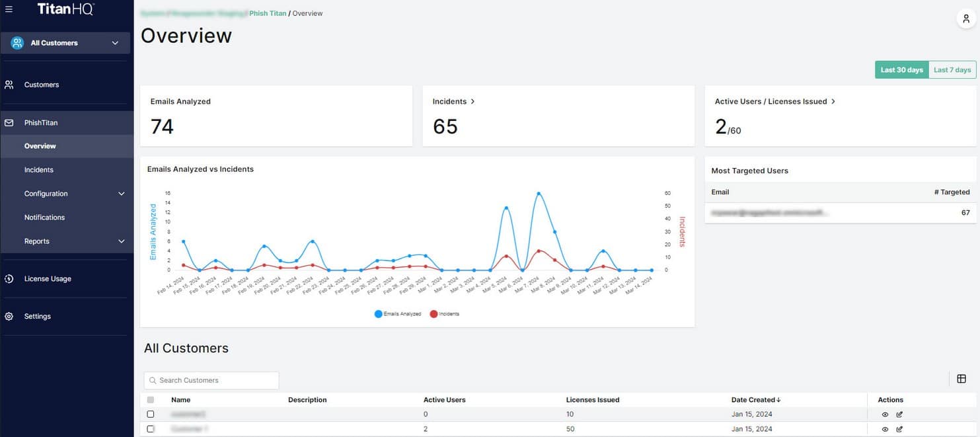The width and height of the screenshot is (980, 437).
Task: Click the Incidents value 65
Action: (445, 126)
